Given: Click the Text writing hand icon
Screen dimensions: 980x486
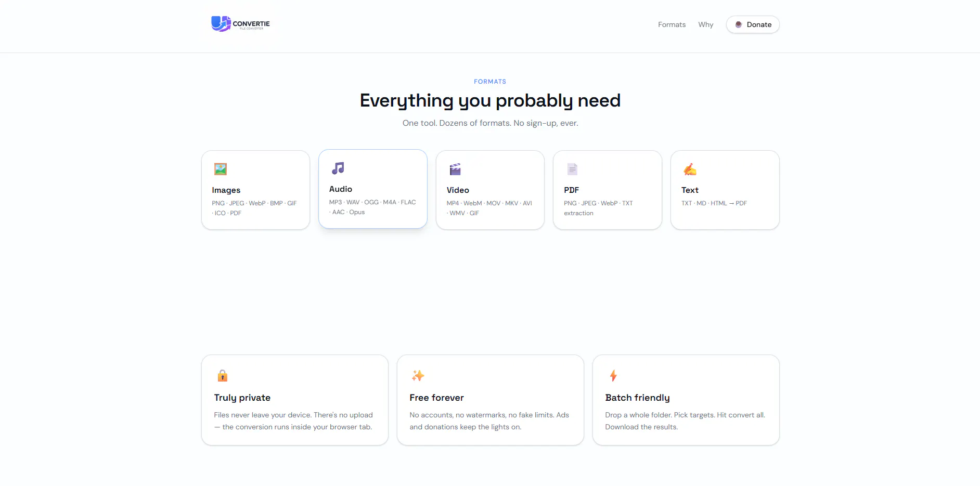Looking at the screenshot, I should [690, 169].
